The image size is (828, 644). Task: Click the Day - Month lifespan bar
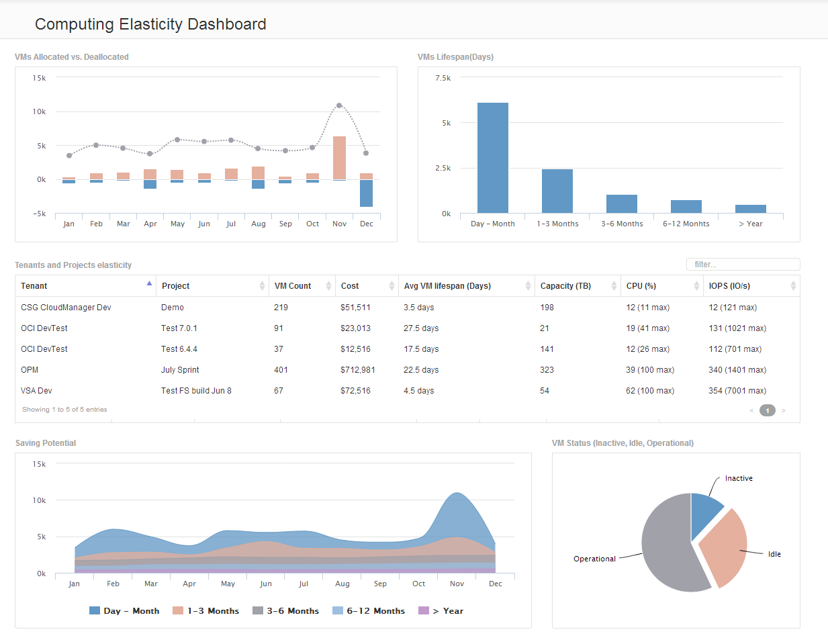click(492, 158)
